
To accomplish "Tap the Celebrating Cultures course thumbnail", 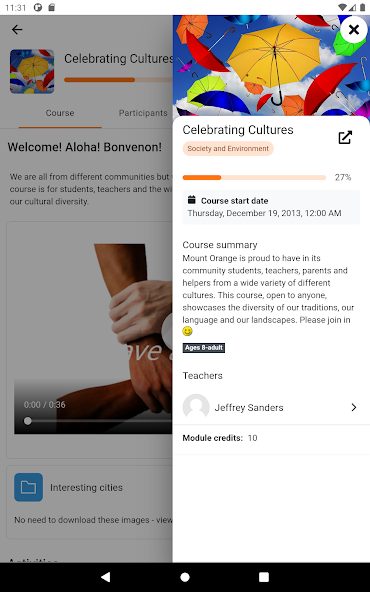I will (x=32, y=71).
